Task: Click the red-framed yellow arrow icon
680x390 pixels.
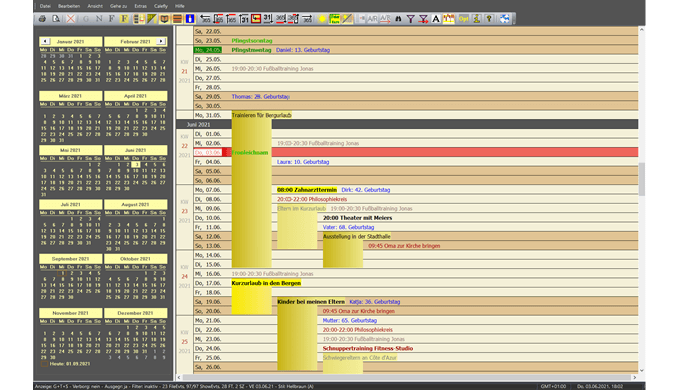Action: (x=256, y=19)
